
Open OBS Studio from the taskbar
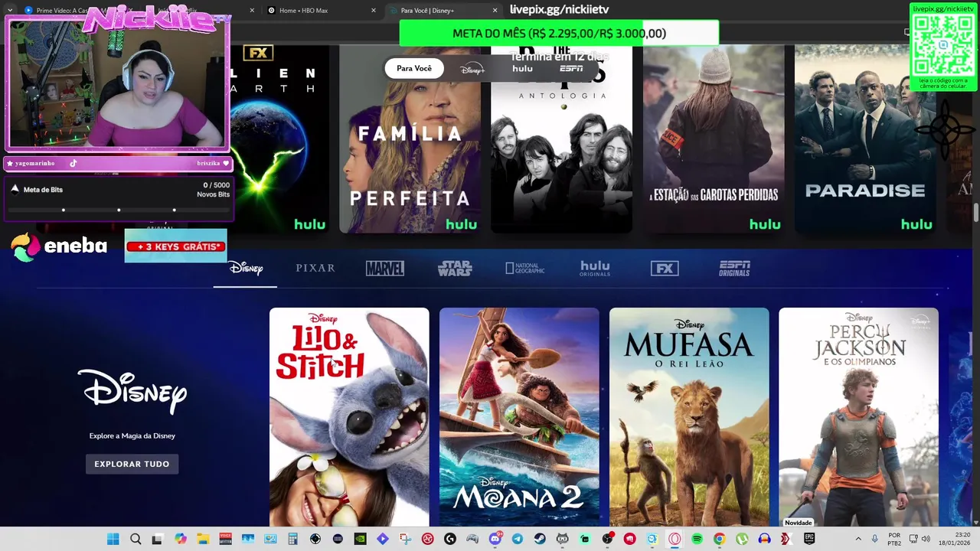pos(607,539)
